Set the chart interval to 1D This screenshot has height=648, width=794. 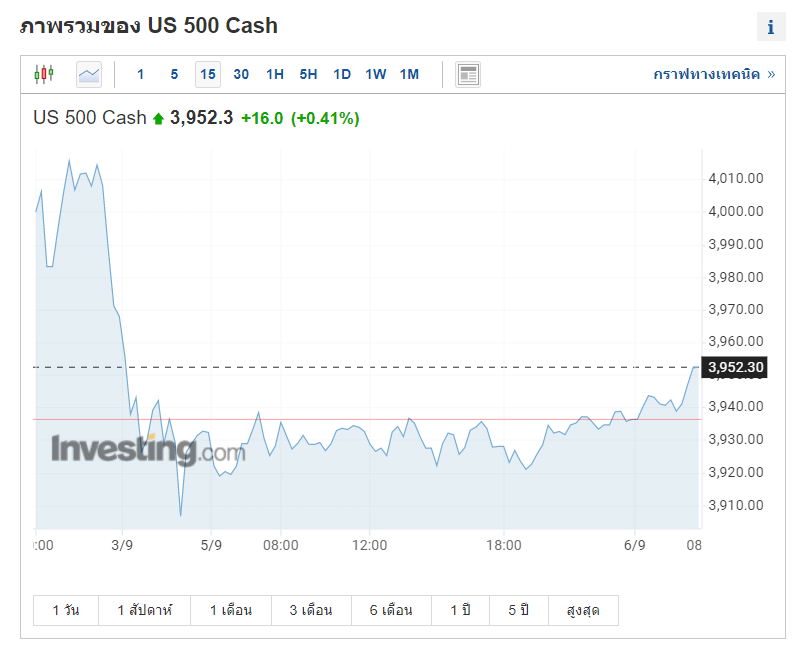[x=342, y=74]
